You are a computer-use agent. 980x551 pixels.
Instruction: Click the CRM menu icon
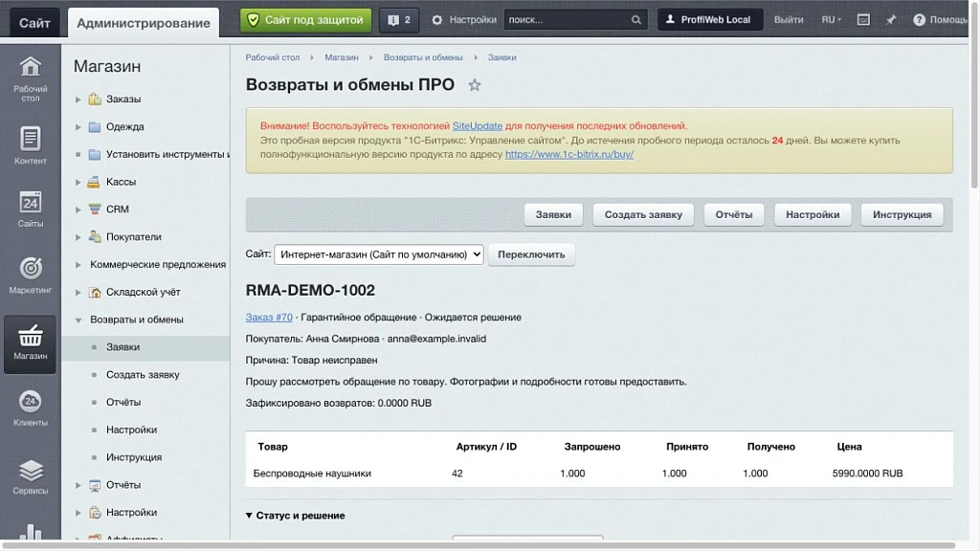coord(95,209)
